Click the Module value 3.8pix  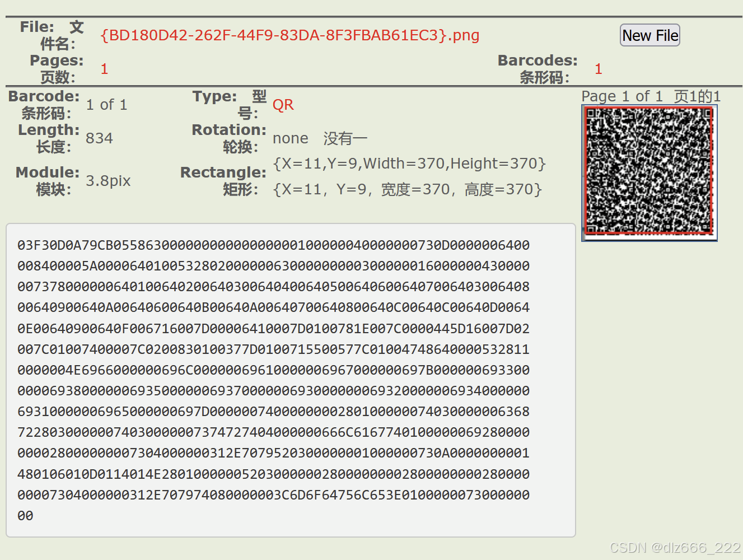(x=108, y=180)
